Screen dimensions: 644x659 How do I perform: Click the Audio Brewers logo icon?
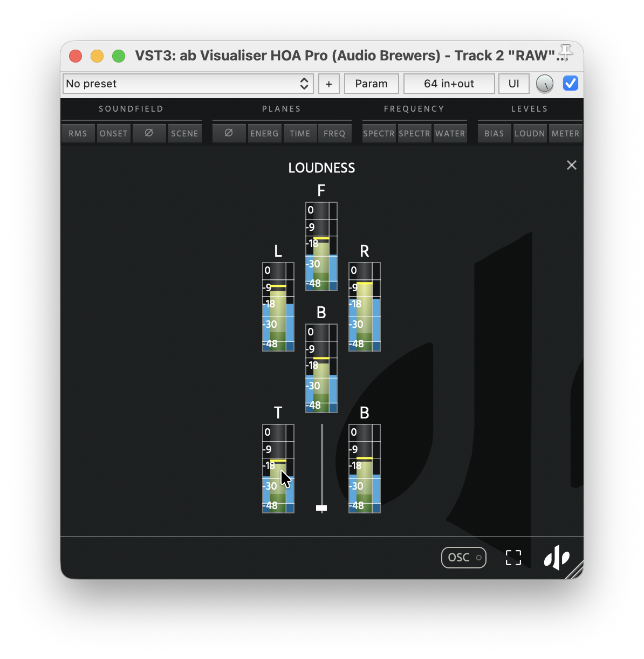coord(557,558)
